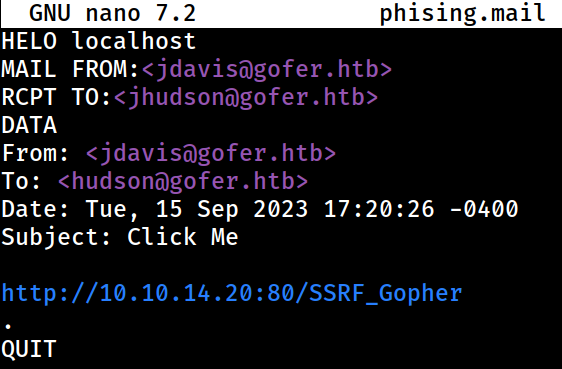Click jdavis@gofer.htb in MAIL FROM line

pyautogui.click(x=267, y=69)
